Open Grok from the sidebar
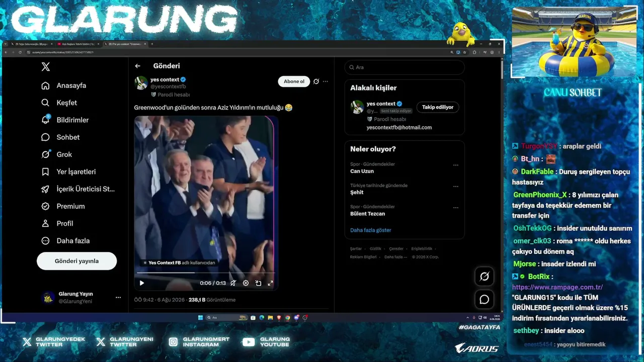The image size is (644, 362). (57, 154)
